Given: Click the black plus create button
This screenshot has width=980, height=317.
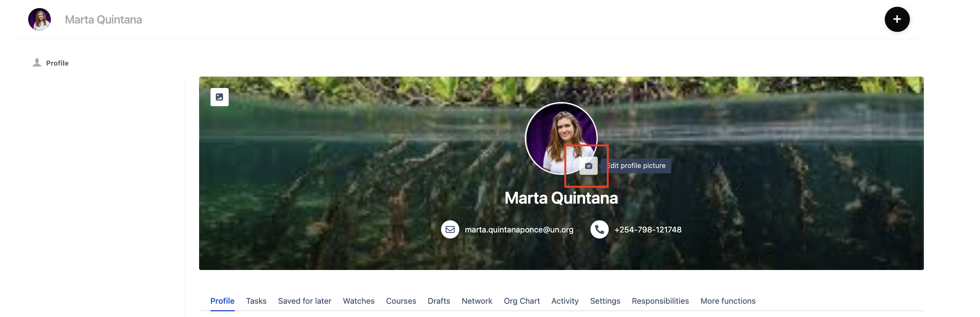Looking at the screenshot, I should point(897,19).
